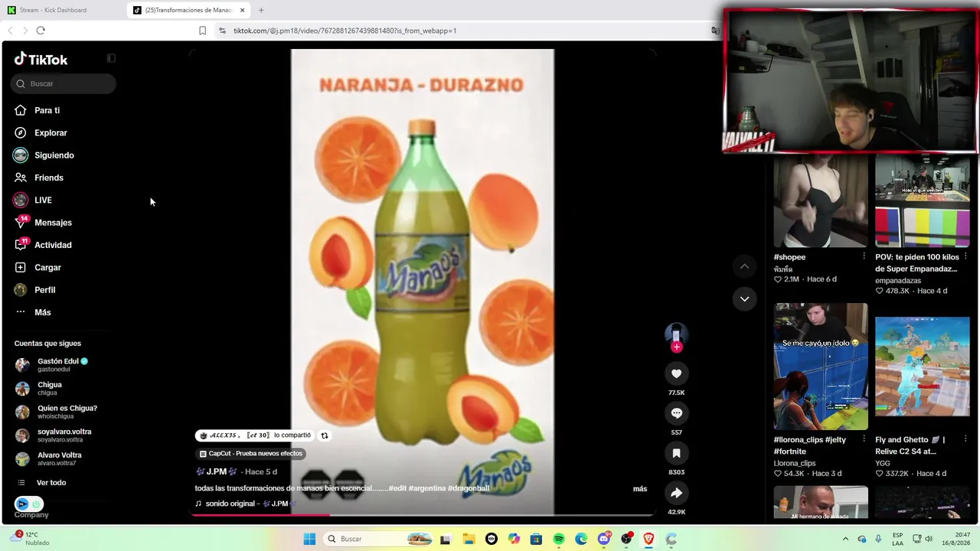
Task: Open the Super Empanadaz video thumbnail
Action: click(923, 201)
